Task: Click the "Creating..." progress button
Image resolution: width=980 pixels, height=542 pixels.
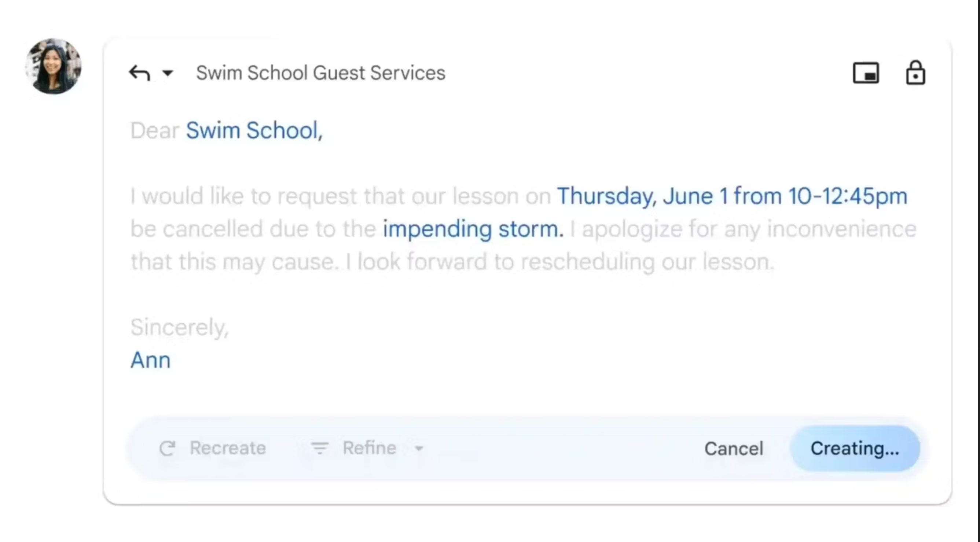Action: pos(855,449)
